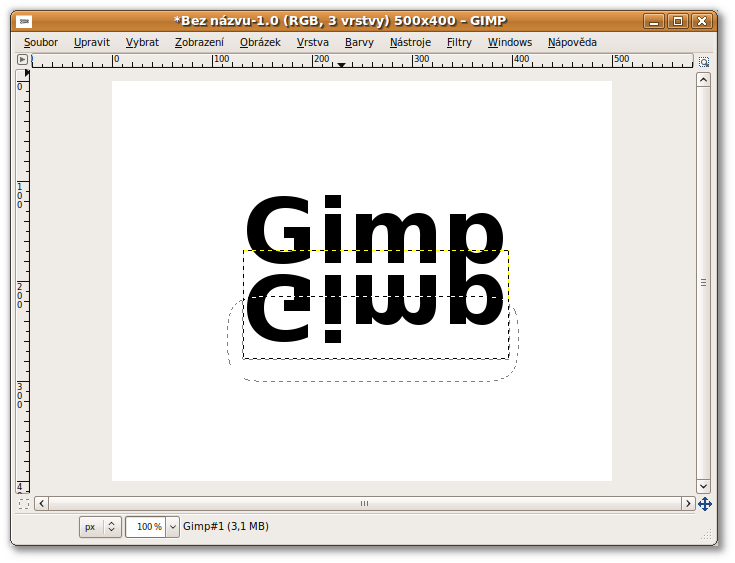
Task: Open the Upravit menu
Action: [x=92, y=42]
